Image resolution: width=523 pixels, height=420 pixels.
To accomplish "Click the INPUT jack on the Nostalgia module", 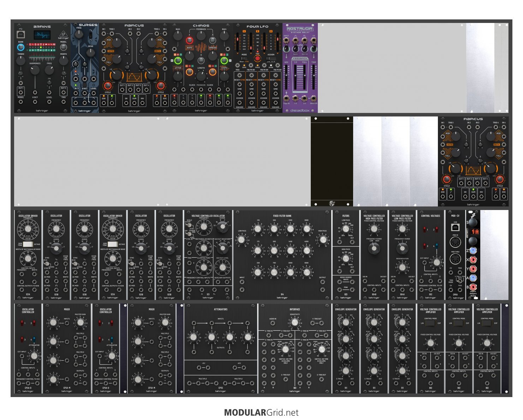I will pos(286,40).
